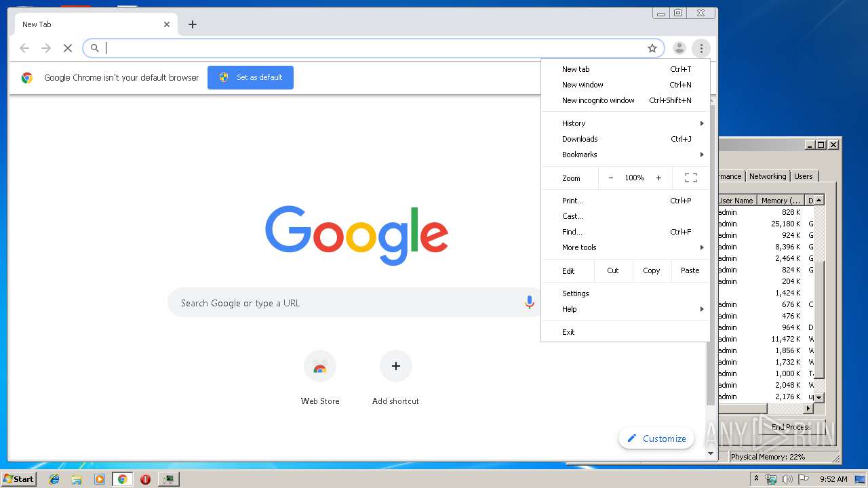
Task: Click the Customize button
Action: 656,439
